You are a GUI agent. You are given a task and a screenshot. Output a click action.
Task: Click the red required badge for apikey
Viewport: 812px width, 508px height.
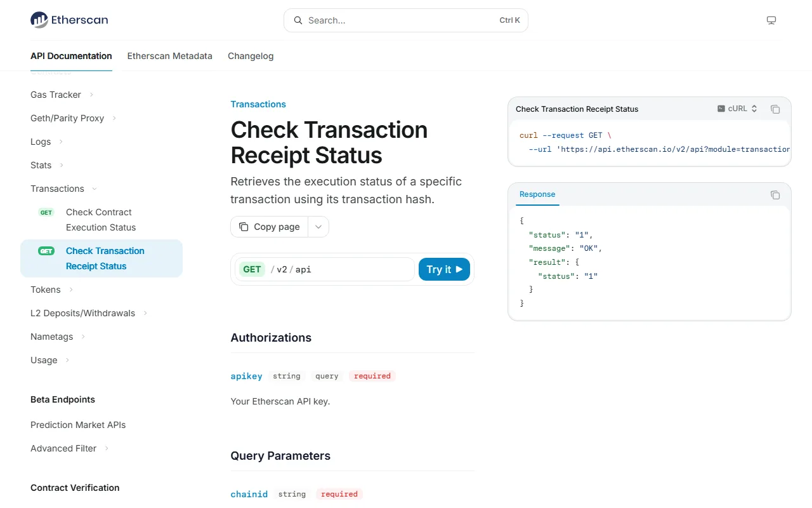coord(372,376)
